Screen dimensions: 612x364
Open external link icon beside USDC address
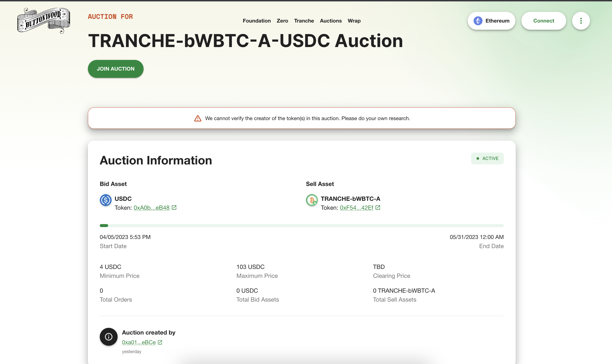pos(174,208)
